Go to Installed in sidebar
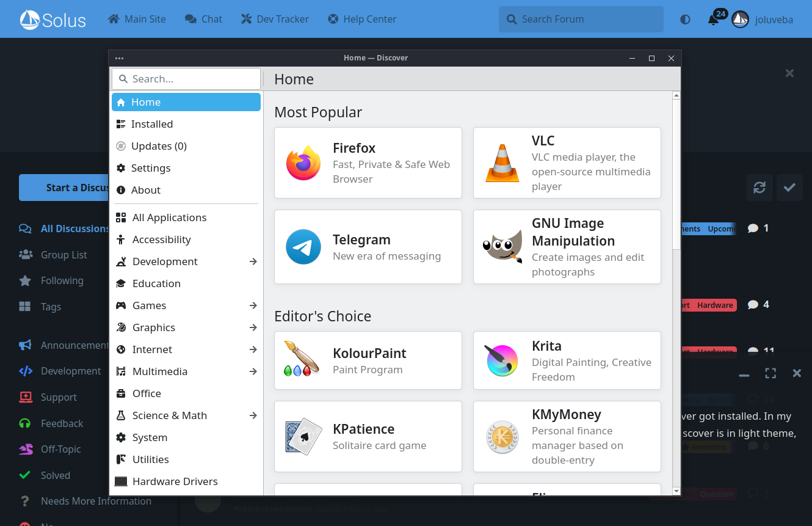Screen dimensions: 812x526 pyautogui.click(x=152, y=124)
